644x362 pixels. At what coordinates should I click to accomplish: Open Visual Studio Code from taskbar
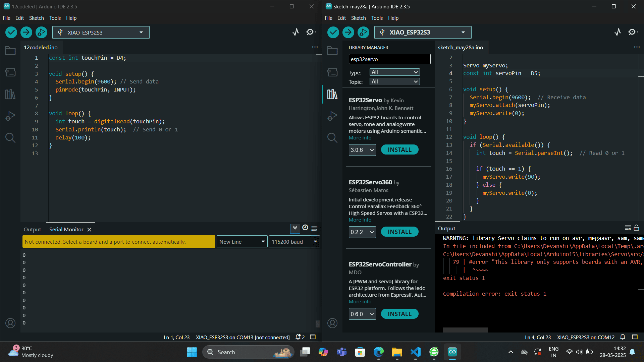[415, 352]
